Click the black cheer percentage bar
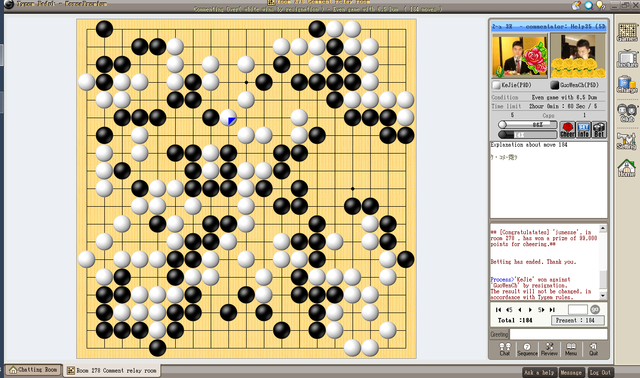This screenshot has height=378, width=640. point(527,134)
